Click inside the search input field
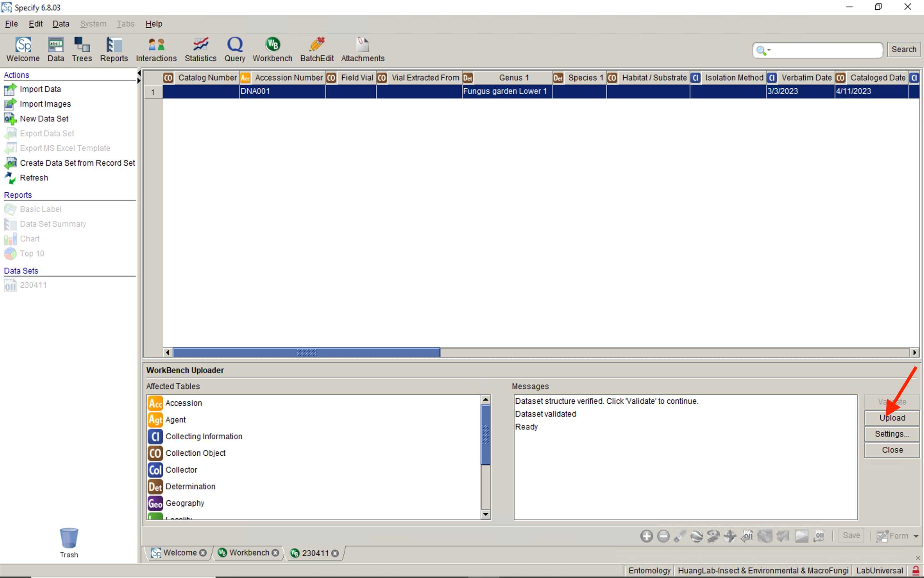The image size is (924, 578). [x=827, y=50]
